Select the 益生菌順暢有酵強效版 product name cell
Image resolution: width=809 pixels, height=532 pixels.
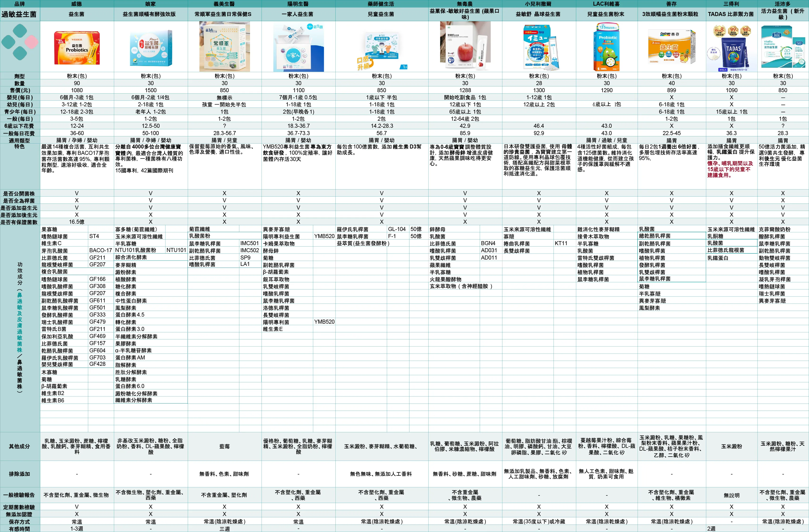(150, 14)
